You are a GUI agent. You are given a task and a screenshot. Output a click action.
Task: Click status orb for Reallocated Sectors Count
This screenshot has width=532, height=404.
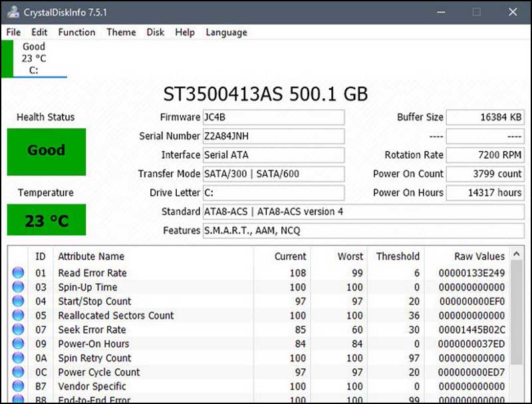[x=18, y=315]
